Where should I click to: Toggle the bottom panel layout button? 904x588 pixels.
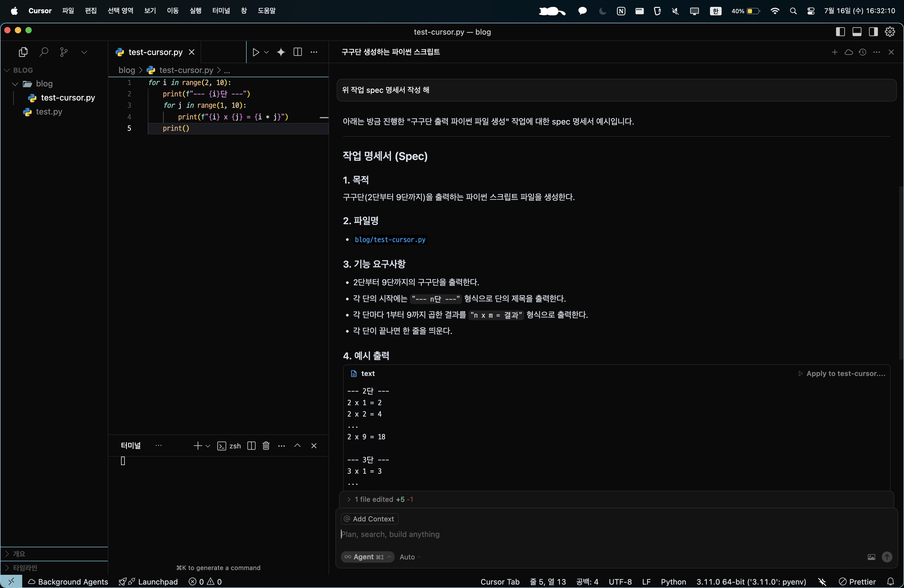point(857,32)
